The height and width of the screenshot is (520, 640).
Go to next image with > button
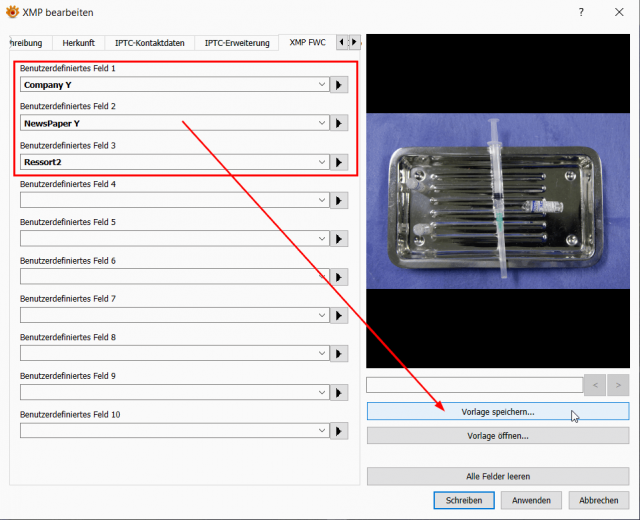click(x=618, y=385)
